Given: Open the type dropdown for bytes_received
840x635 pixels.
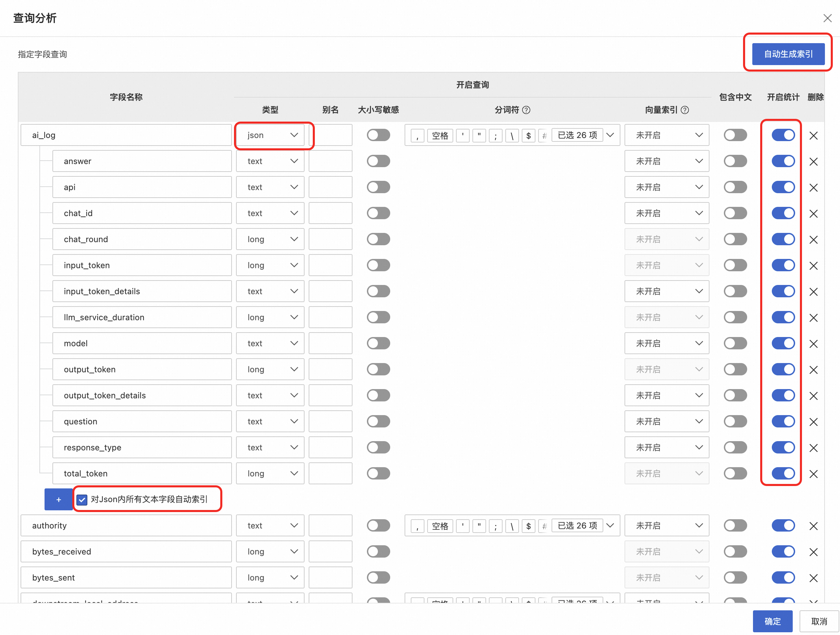Looking at the screenshot, I should point(270,551).
